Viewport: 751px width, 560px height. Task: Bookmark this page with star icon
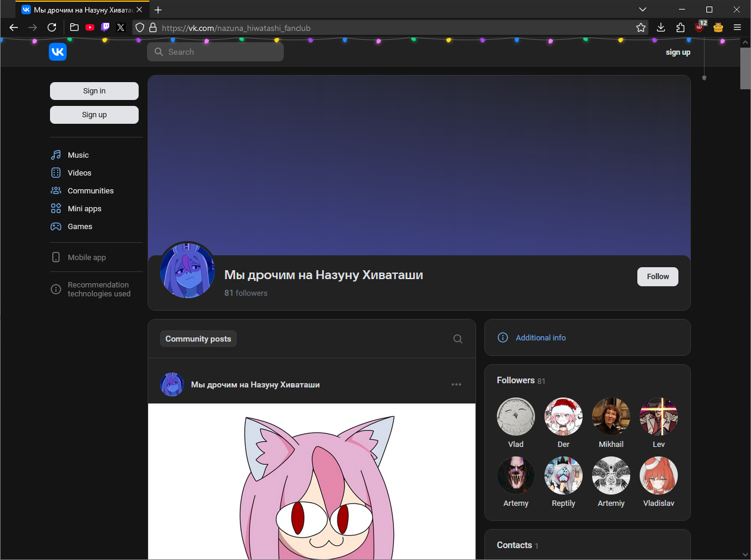pyautogui.click(x=641, y=27)
